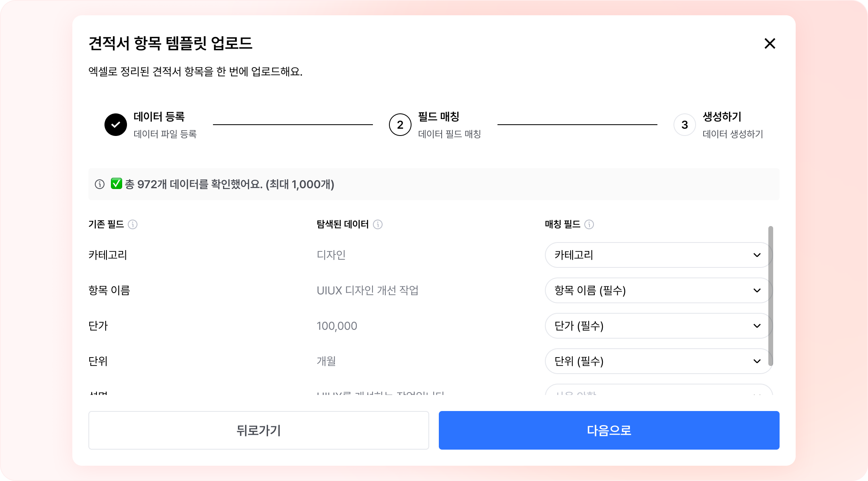Screen dimensions: 868x481
Task: Close the 견적서 항목 템플릿 업로드 dialog
Action: click(770, 43)
